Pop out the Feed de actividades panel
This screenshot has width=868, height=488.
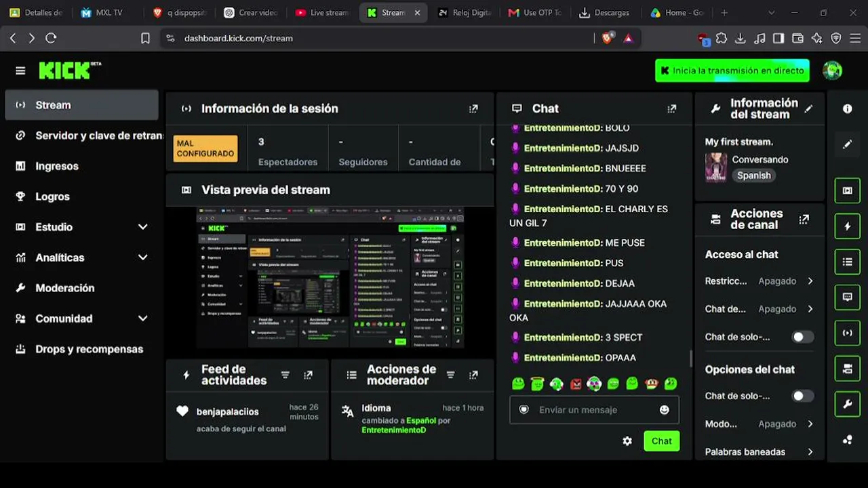[x=309, y=375]
